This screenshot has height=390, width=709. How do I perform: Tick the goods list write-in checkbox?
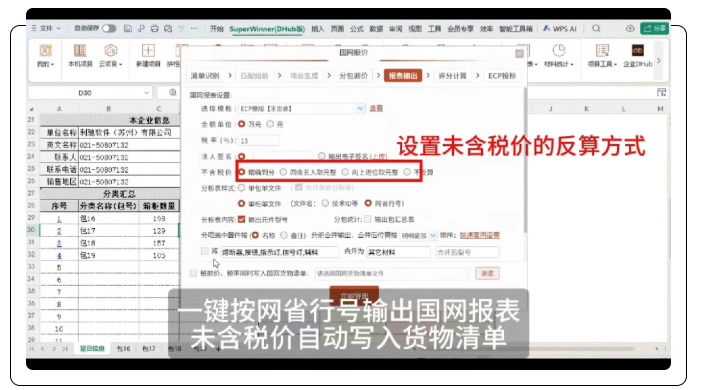194,273
